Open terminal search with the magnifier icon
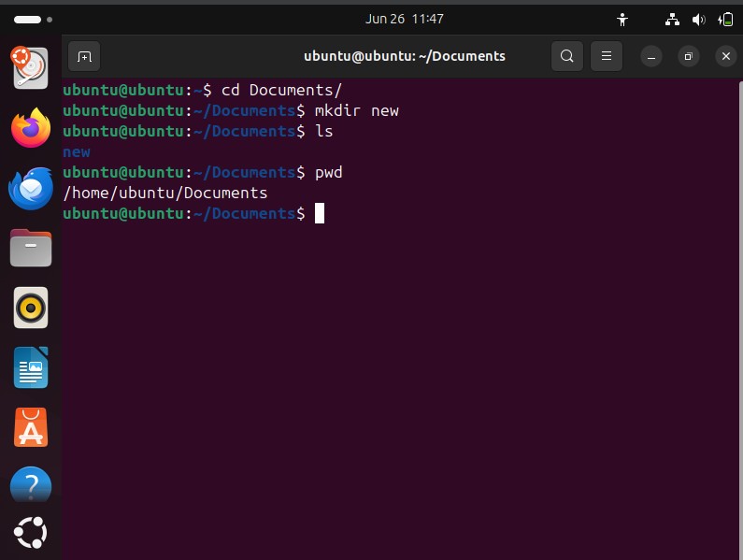The height and width of the screenshot is (560, 743). point(566,56)
